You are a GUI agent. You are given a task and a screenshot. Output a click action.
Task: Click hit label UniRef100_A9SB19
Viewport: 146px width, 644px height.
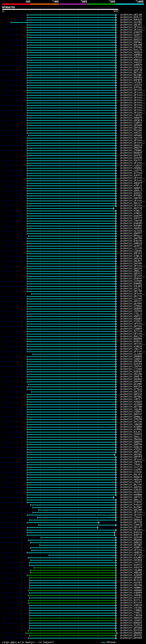pyautogui.click(x=131, y=52)
